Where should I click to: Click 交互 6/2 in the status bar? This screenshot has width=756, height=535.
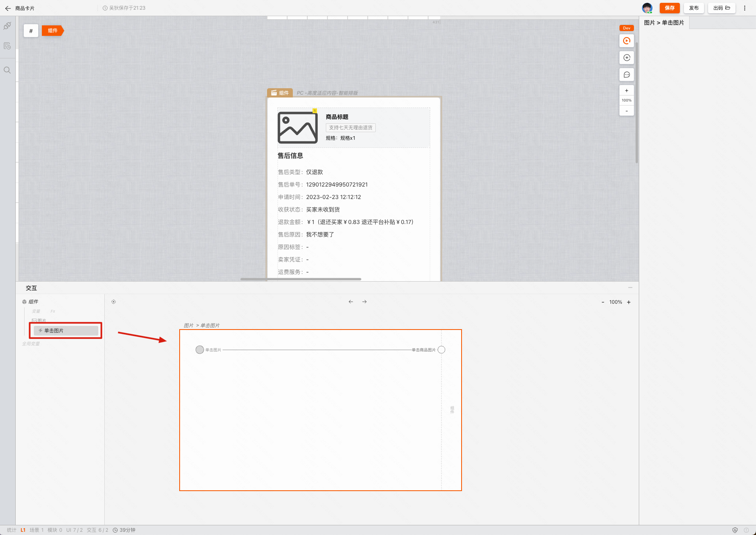tap(97, 530)
